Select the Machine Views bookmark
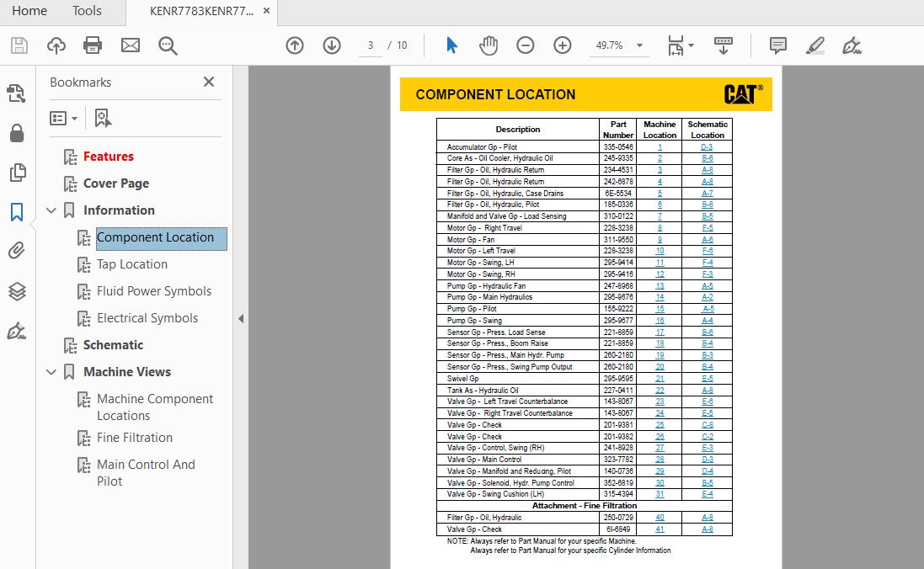Image resolution: width=924 pixels, height=569 pixels. 127,372
